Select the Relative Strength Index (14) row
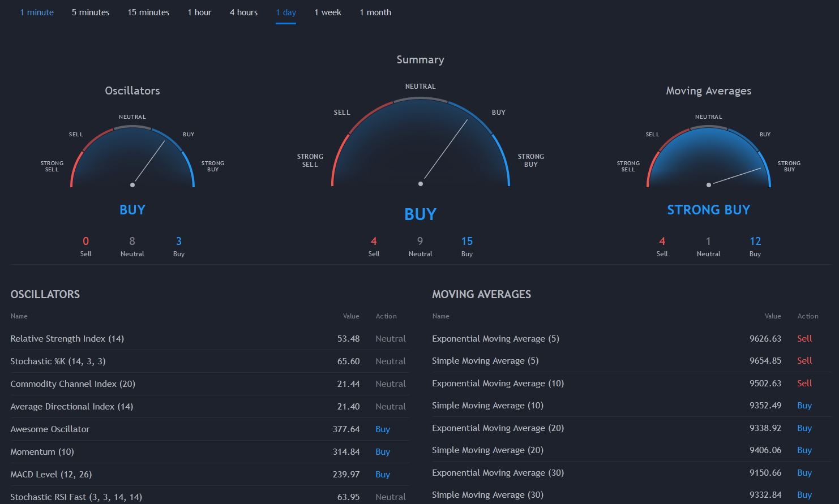 tap(67, 339)
